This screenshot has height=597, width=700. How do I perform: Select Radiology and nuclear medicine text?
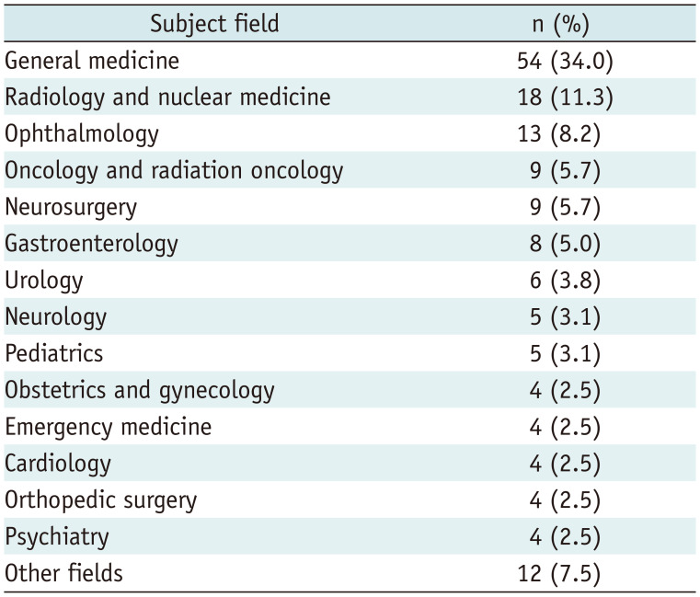coord(167,97)
